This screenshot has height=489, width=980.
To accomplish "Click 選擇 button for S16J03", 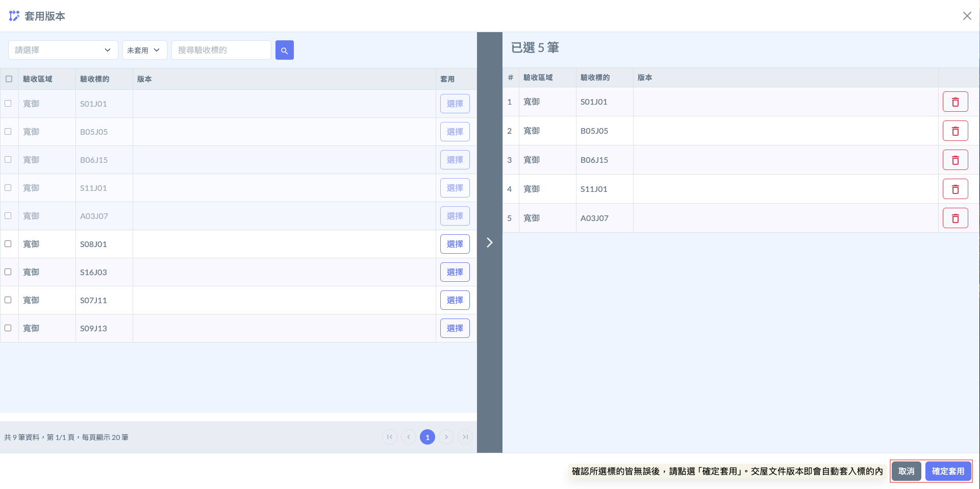I will [x=455, y=272].
